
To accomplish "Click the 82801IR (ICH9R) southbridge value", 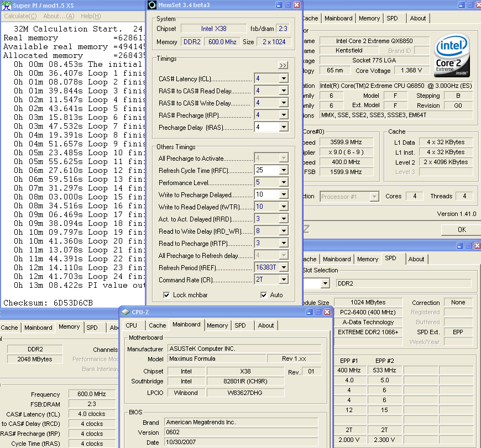I will pos(245,381).
